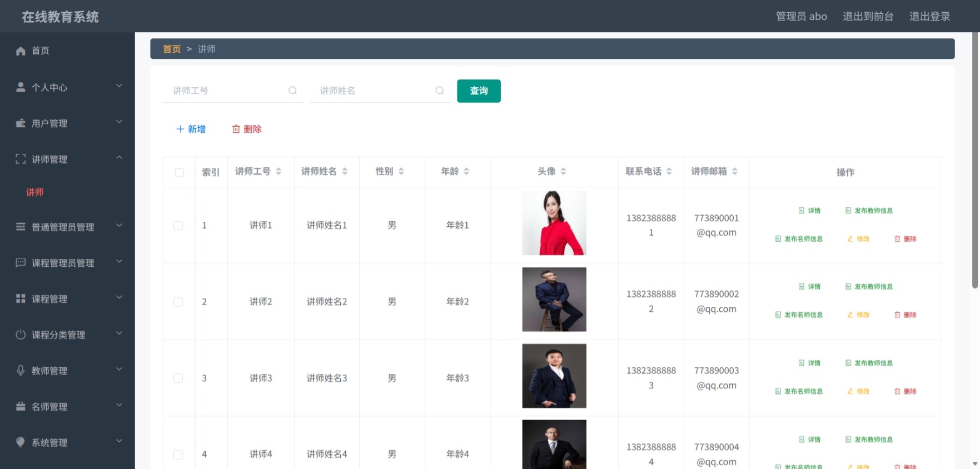Sort by 头像 column arrows
980x469 pixels.
pos(563,171)
